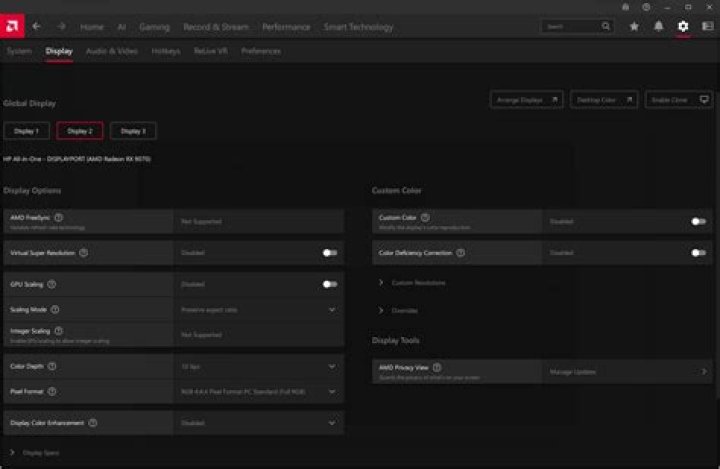
Task: Show Integer Scaling help icon
Action: (x=59, y=331)
